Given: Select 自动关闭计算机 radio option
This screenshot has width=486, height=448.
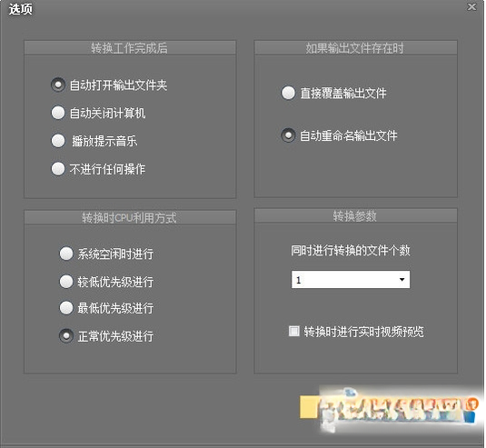Looking at the screenshot, I should tap(58, 113).
